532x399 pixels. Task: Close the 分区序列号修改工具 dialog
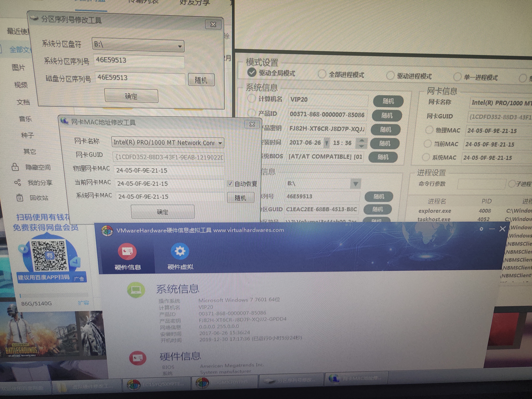213,25
